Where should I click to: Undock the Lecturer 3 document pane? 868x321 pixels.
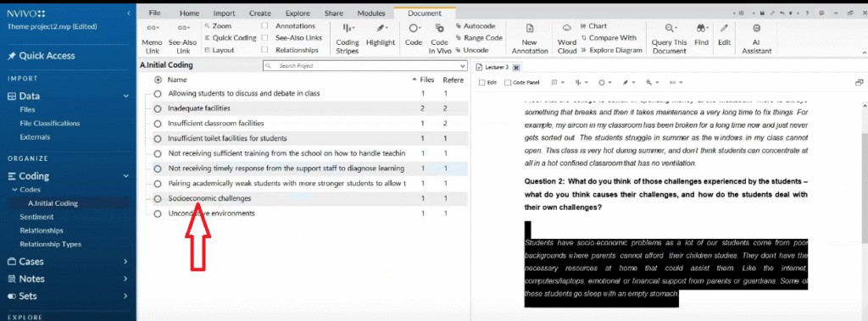(x=860, y=82)
